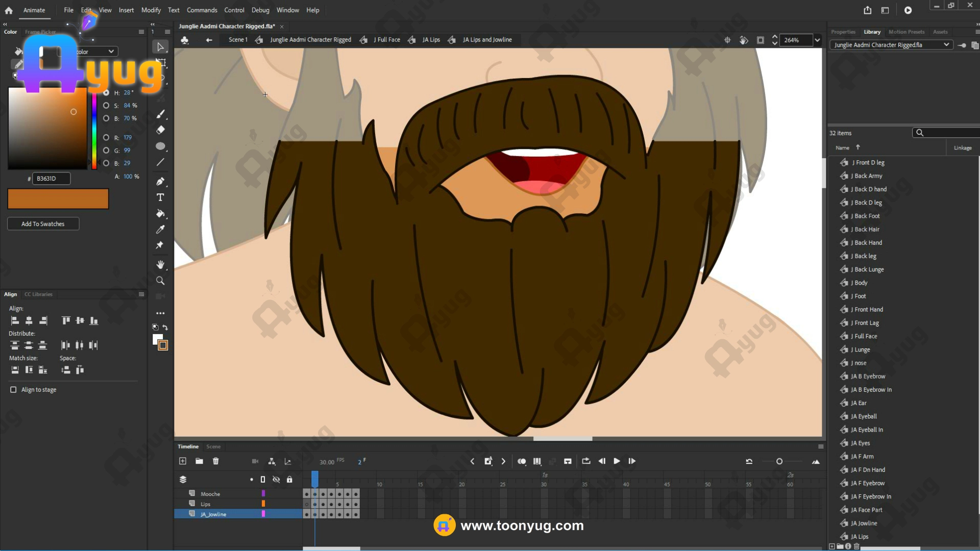Select the Hand tool

click(160, 264)
